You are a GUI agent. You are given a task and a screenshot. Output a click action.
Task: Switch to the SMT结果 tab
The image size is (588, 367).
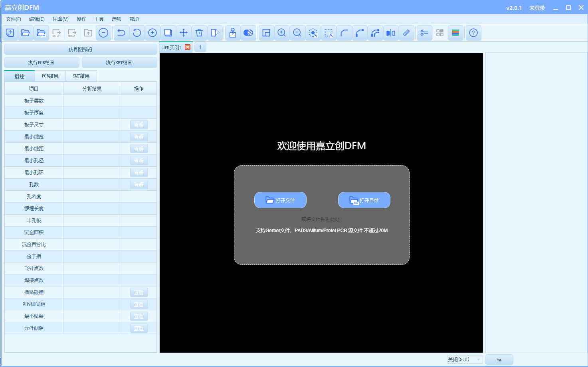(81, 76)
